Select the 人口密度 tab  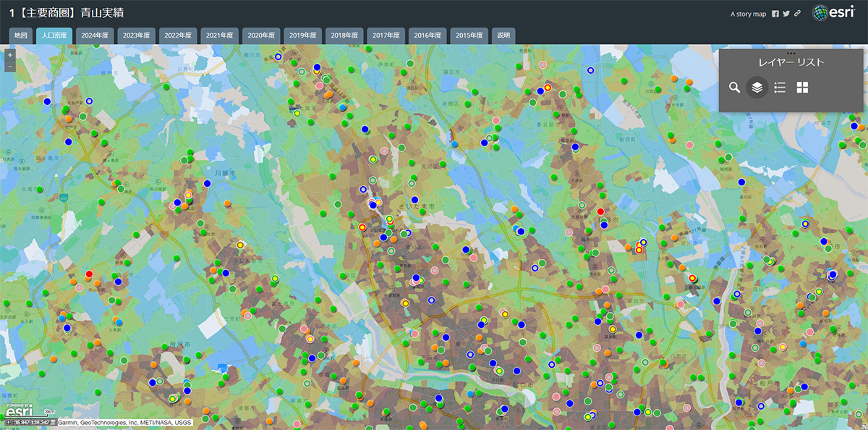tap(54, 35)
